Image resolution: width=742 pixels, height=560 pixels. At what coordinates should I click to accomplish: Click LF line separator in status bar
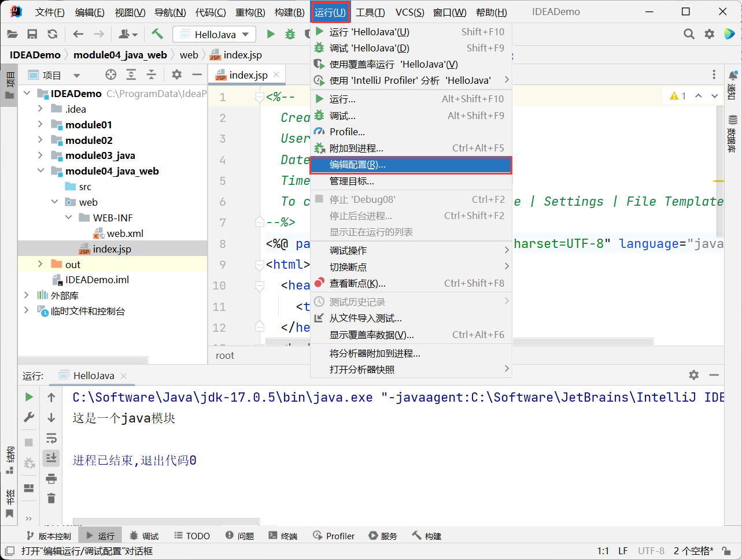pos(623,551)
